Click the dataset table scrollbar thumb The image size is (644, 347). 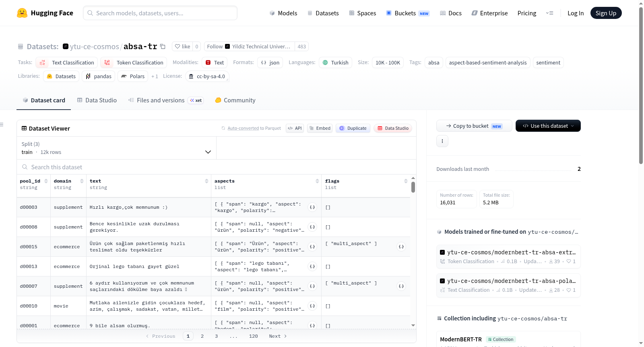(x=413, y=187)
